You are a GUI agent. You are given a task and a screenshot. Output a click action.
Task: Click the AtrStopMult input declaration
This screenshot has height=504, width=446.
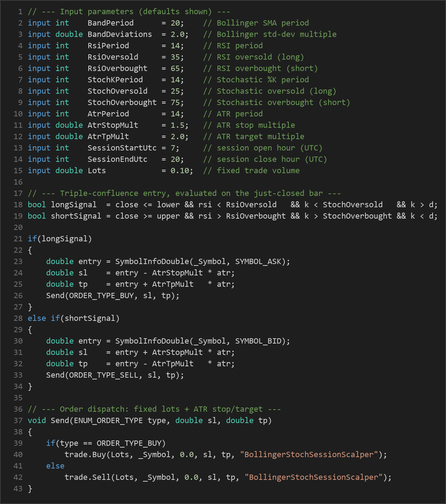108,125
